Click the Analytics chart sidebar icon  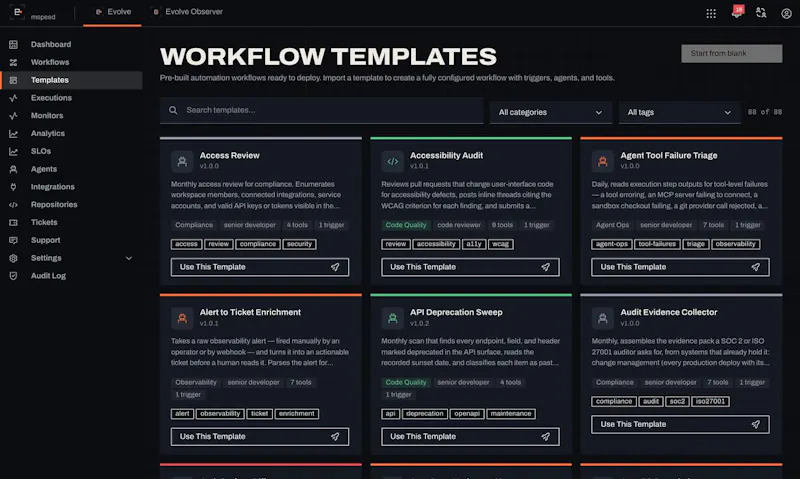[13, 134]
